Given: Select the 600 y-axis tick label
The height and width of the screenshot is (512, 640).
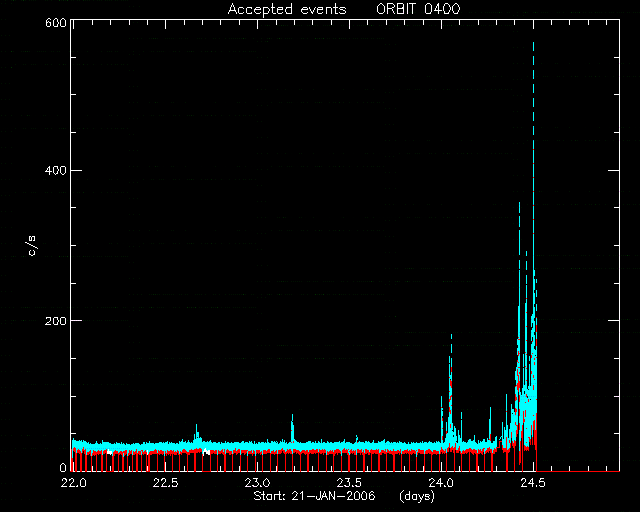Looking at the screenshot, I should [56, 23].
